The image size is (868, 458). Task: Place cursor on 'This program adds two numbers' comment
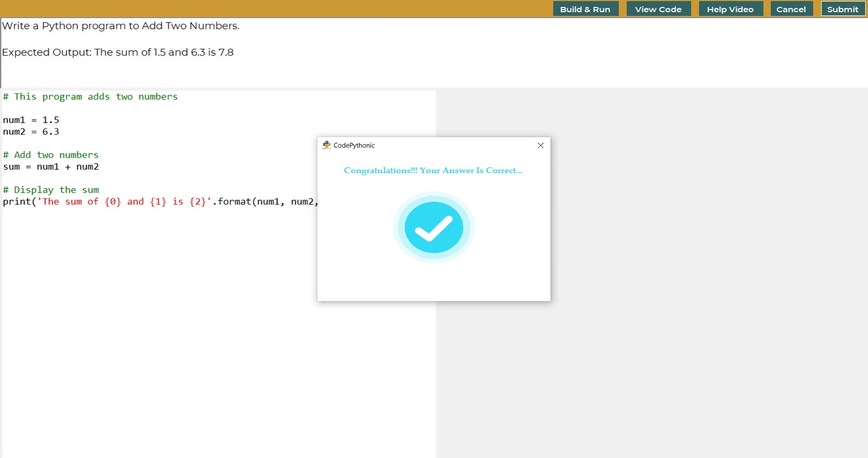point(90,97)
